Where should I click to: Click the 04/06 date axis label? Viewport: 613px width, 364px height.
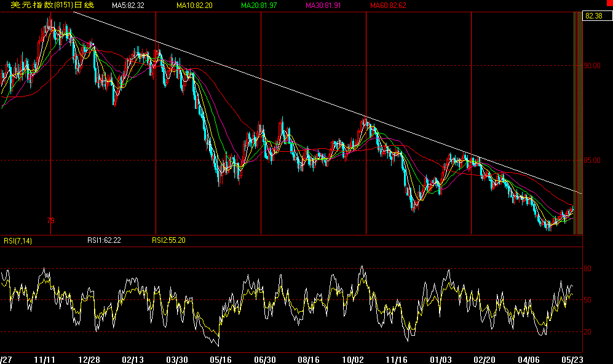pos(529,360)
